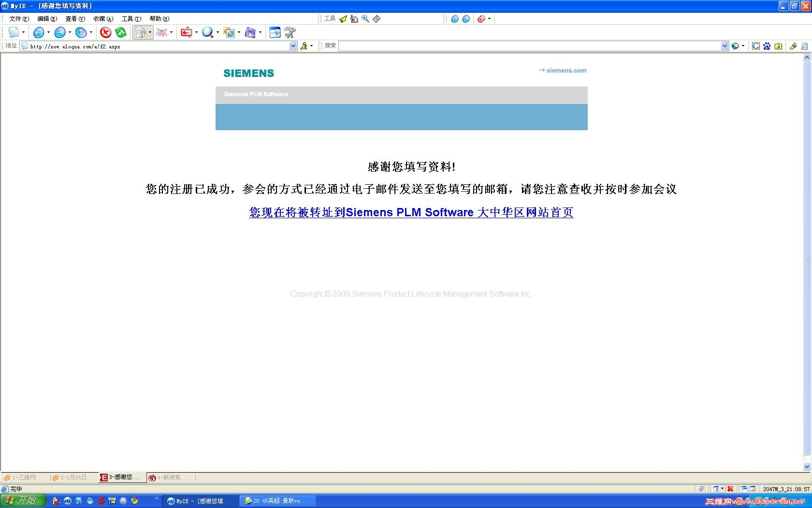Expand the new page dropdown arrow
The image size is (812, 508).
[23, 32]
